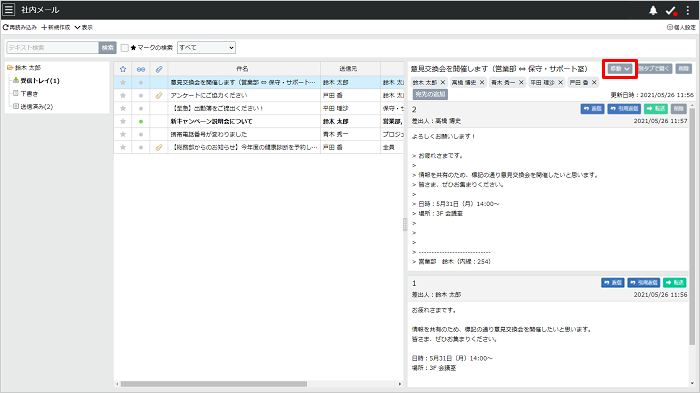Open the three-dot menu in the header
The height and width of the screenshot is (393, 700).
688,10
